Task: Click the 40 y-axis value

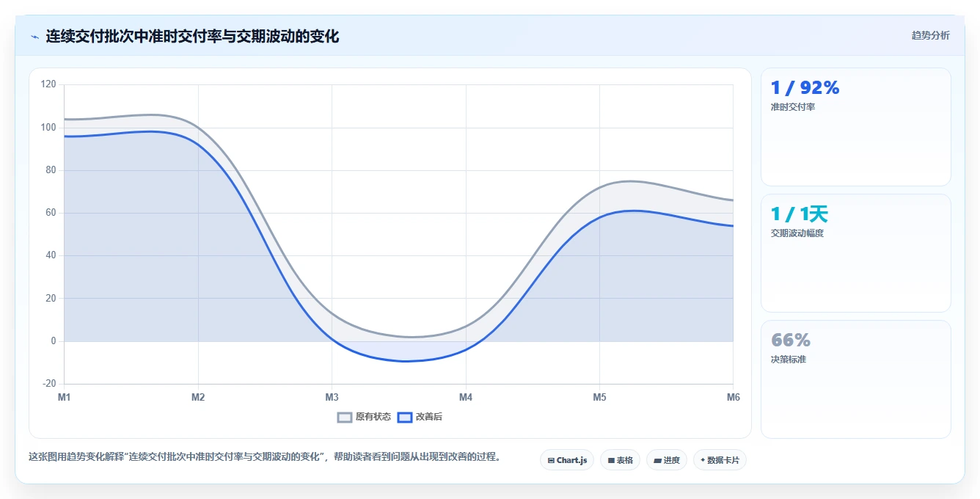Action: point(51,255)
